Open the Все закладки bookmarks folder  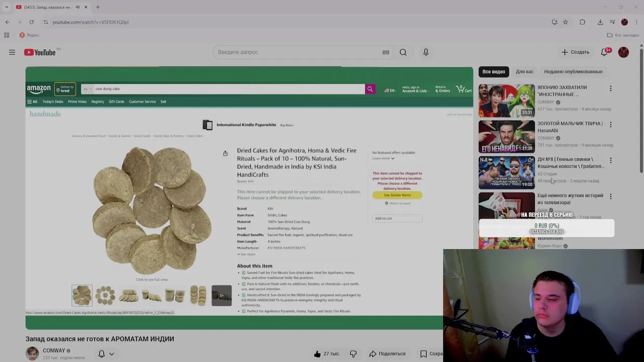point(623,35)
